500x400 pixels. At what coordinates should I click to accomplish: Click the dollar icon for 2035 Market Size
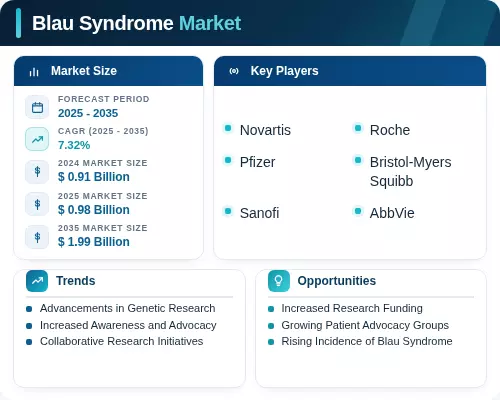(37, 237)
